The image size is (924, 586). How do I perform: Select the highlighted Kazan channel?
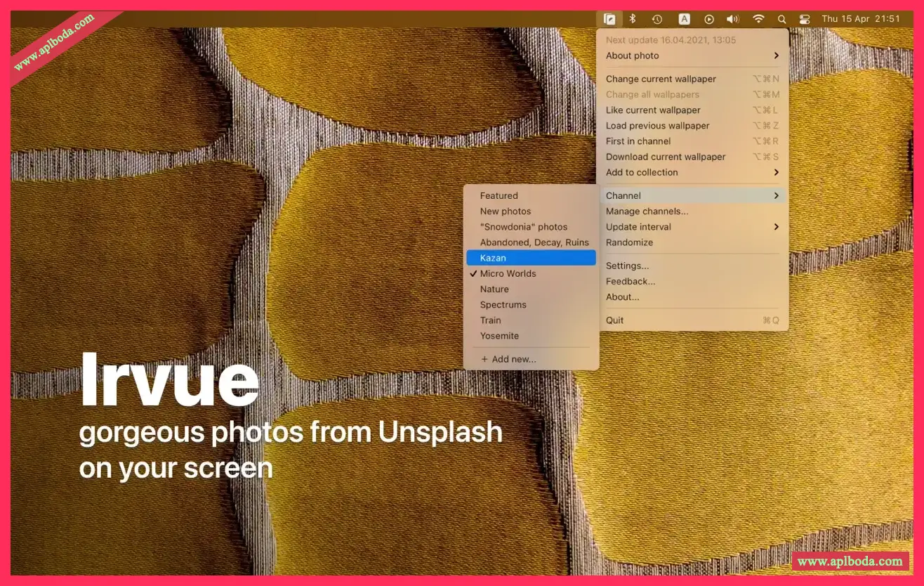click(x=531, y=258)
